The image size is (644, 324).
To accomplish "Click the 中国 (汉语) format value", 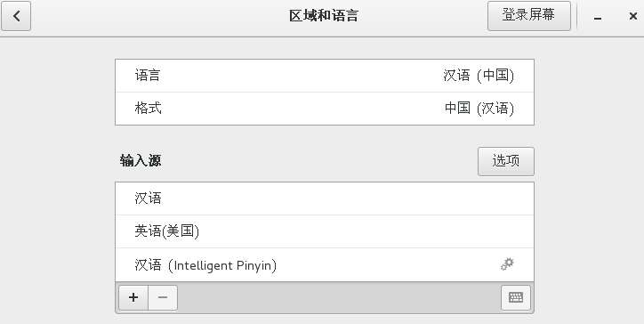I will click(479, 109).
